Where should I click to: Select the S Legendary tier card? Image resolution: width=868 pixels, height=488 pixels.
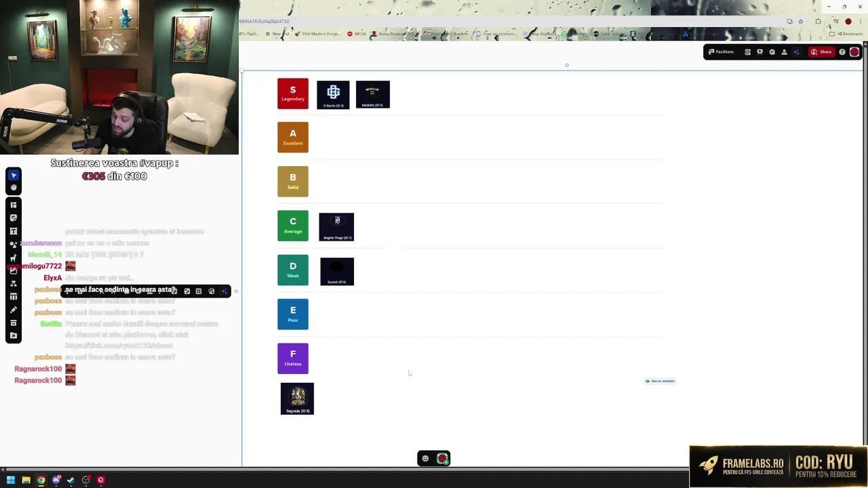coord(293,94)
